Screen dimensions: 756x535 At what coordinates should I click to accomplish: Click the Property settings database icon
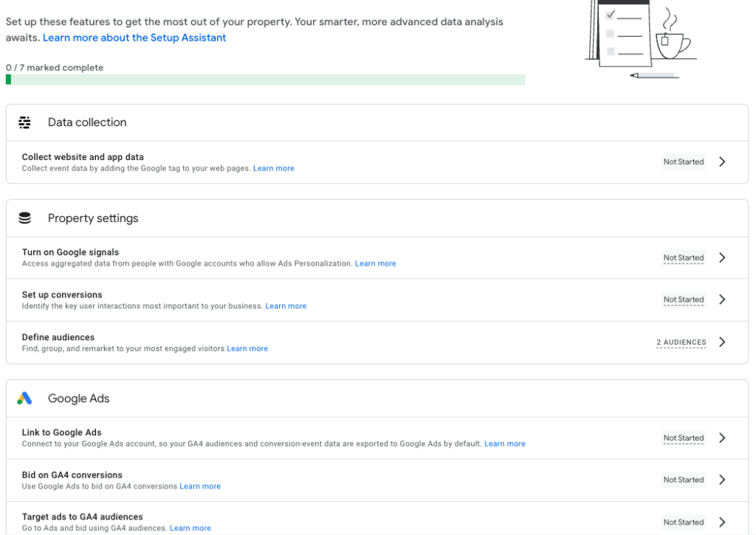click(x=24, y=218)
